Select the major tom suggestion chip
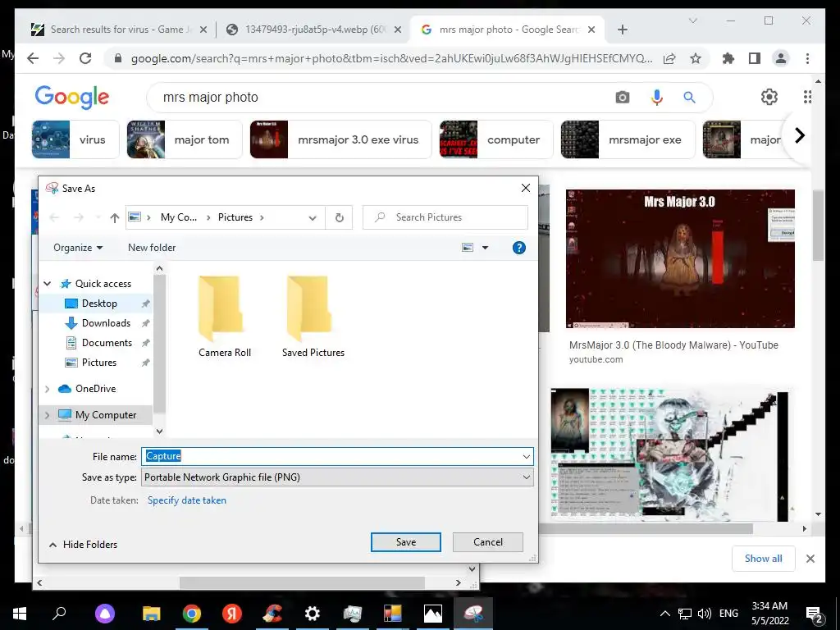 point(185,139)
